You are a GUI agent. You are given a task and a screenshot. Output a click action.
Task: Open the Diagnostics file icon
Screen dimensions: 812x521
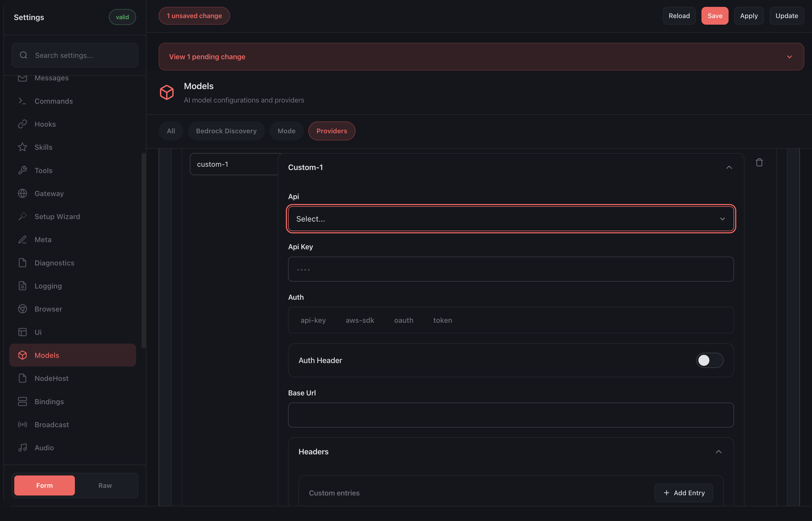tap(22, 263)
